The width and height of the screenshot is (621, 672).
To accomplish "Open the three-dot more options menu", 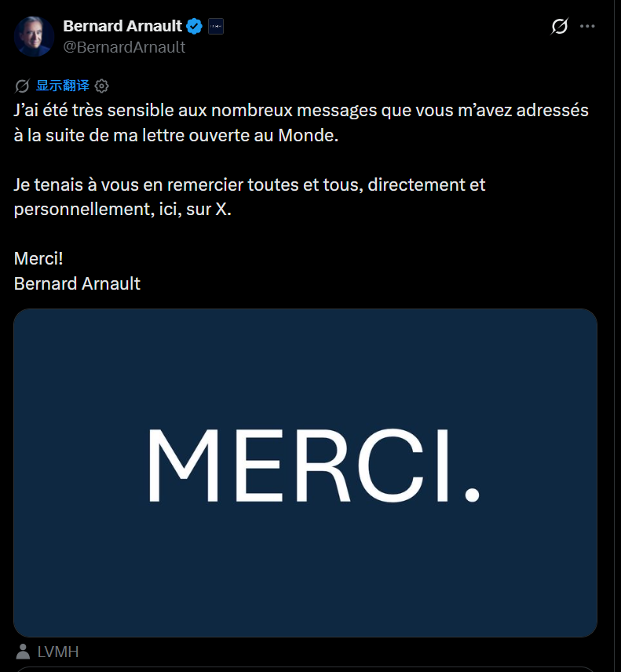I will [x=587, y=26].
